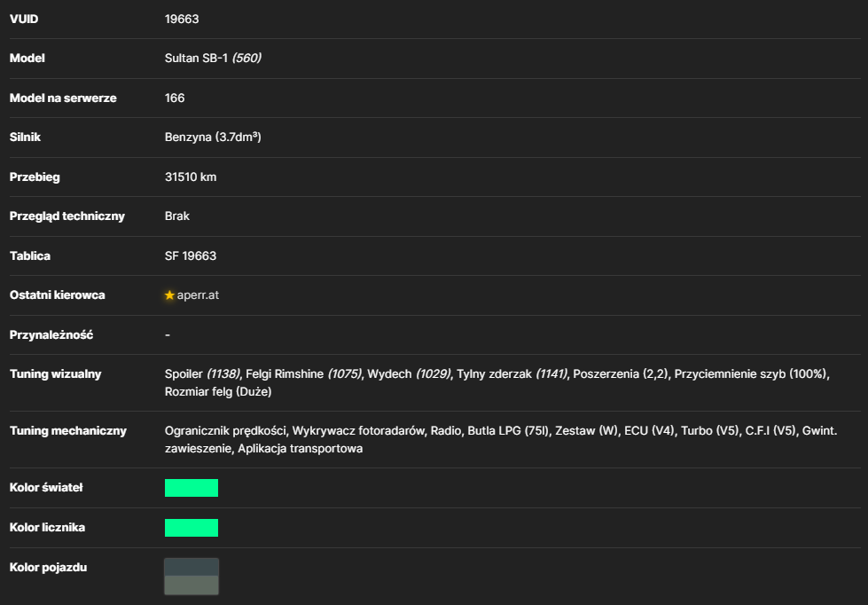Click the ECU (V4) entry
The image size is (868, 605).
pyautogui.click(x=649, y=431)
